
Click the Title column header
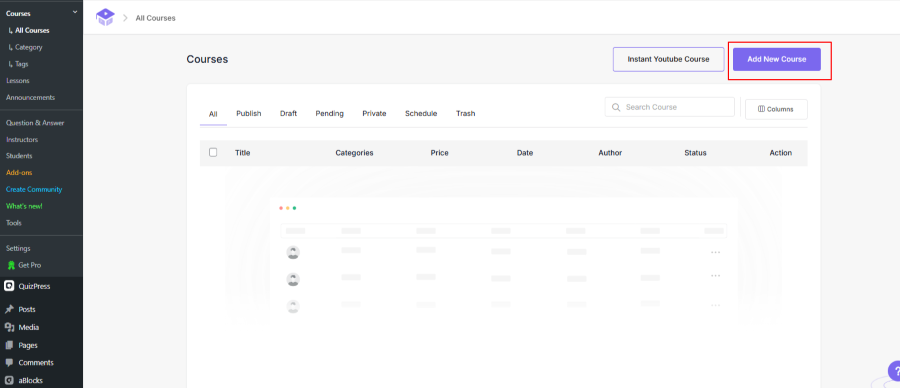pos(243,153)
